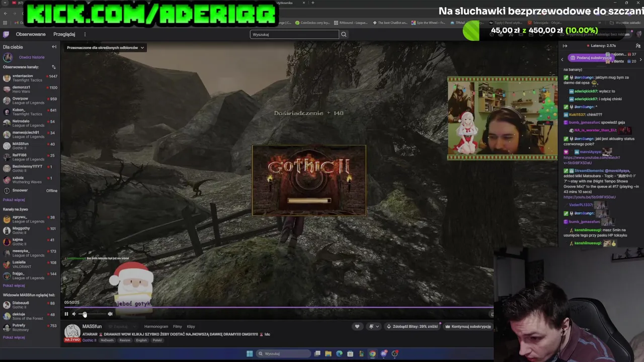Click the Otwórz historie link
Screen dimensions: 644x362
coord(32,57)
